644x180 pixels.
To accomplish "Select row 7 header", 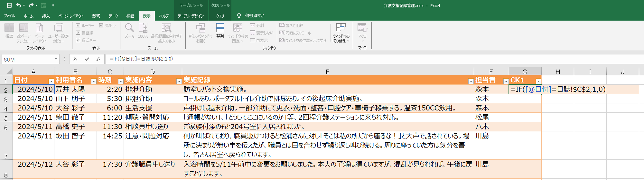I will 6,145.
